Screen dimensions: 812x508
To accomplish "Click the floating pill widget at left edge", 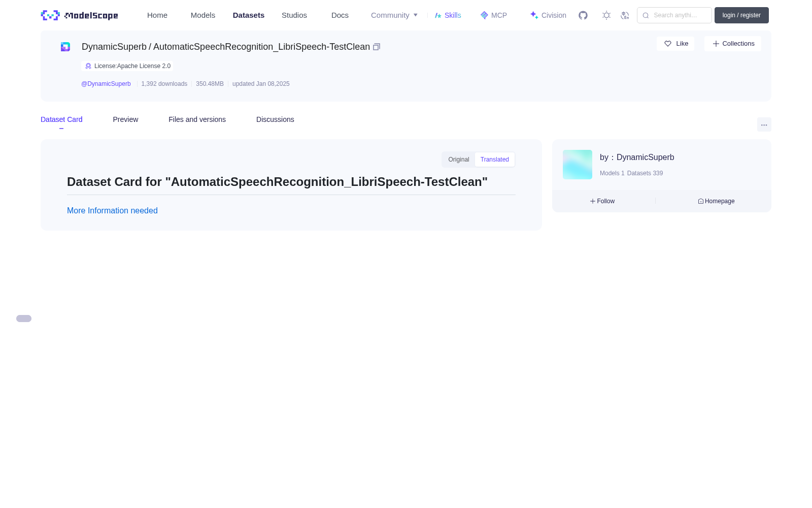I will (x=24, y=319).
